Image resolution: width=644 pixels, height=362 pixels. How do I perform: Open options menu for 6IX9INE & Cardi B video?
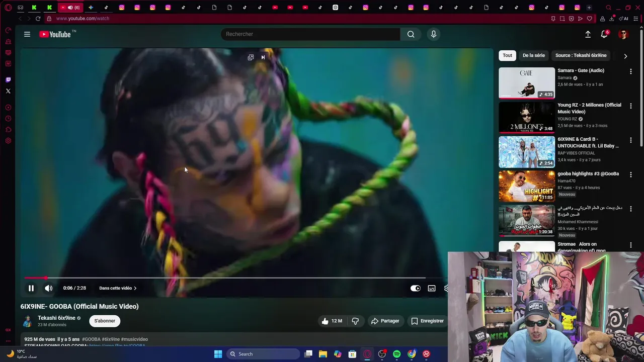point(631,140)
